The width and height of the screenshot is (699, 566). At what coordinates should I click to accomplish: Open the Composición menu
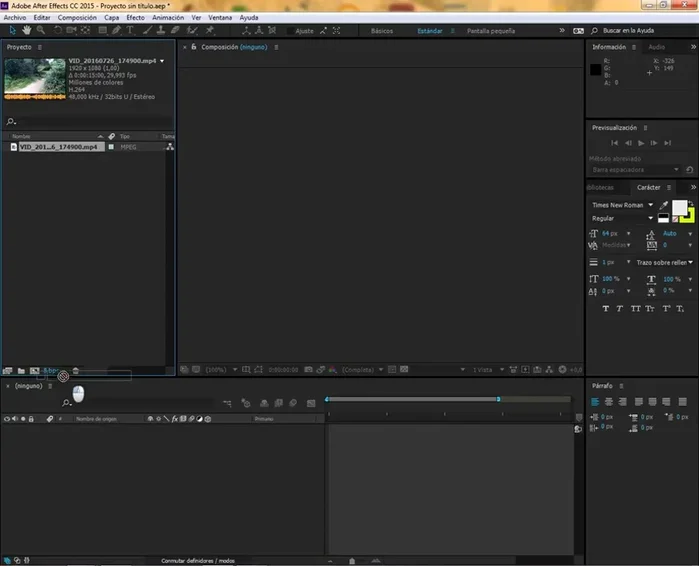point(77,17)
